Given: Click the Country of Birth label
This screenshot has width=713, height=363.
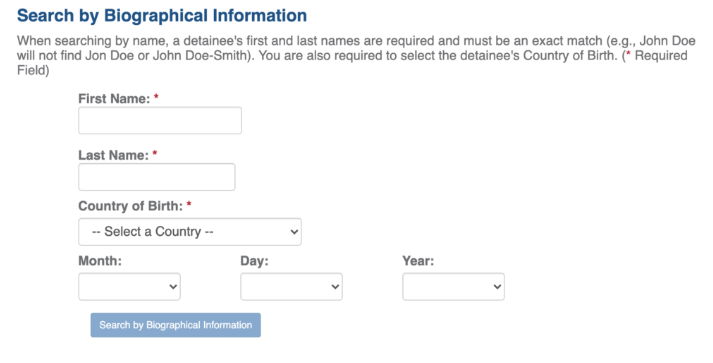Looking at the screenshot, I should pos(131,206).
